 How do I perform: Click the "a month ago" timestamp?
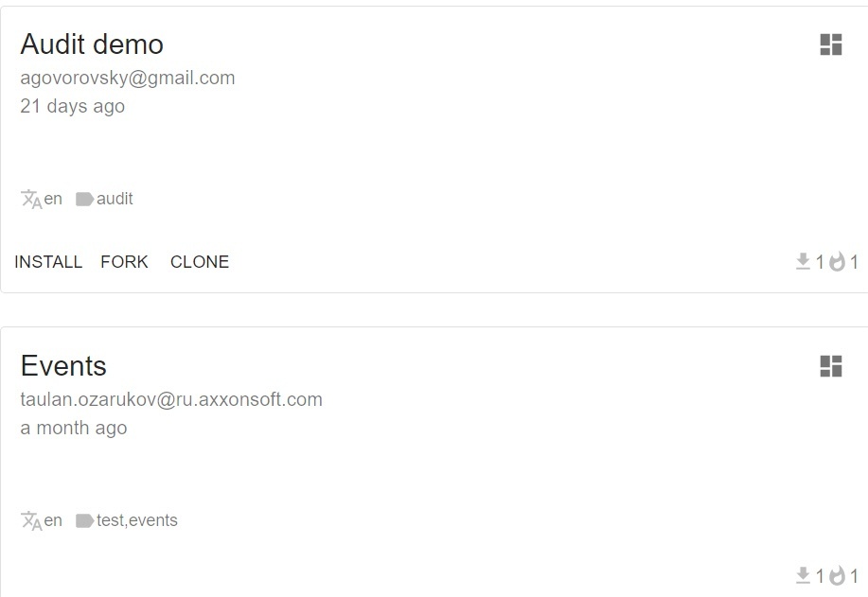(74, 428)
